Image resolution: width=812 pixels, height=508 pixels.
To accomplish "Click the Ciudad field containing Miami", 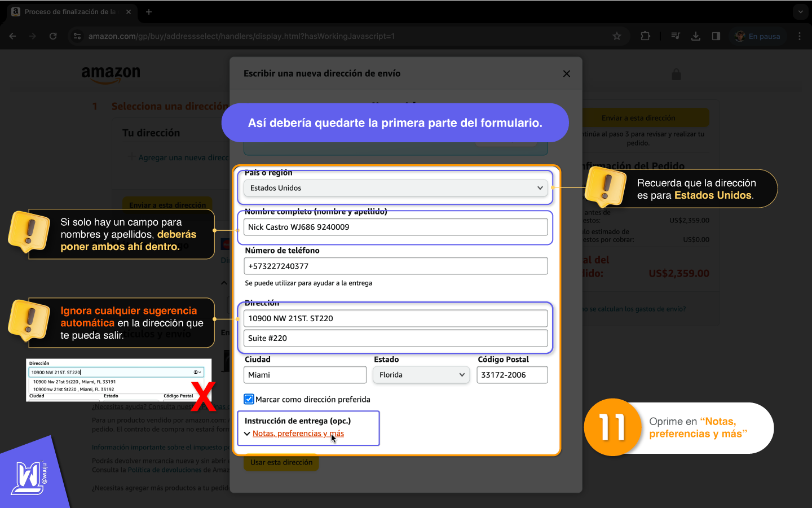I will pyautogui.click(x=305, y=375).
